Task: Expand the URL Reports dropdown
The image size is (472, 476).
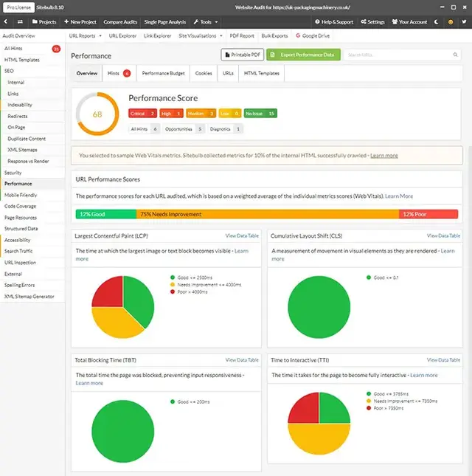Action: click(86, 36)
